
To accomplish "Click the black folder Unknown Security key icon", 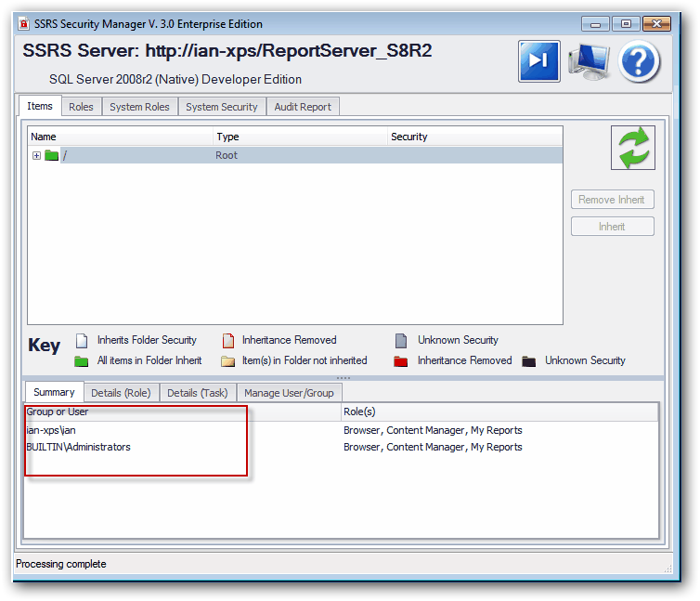I will (528, 361).
